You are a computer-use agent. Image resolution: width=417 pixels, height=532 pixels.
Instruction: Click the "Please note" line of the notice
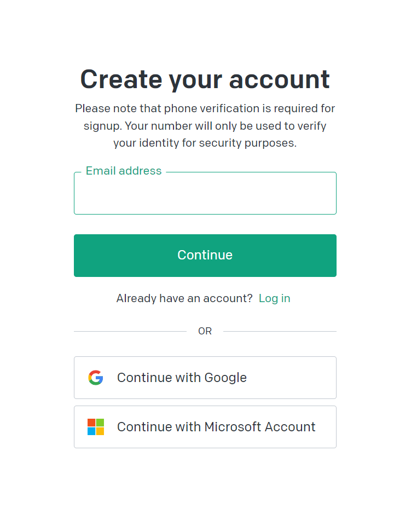(x=205, y=108)
